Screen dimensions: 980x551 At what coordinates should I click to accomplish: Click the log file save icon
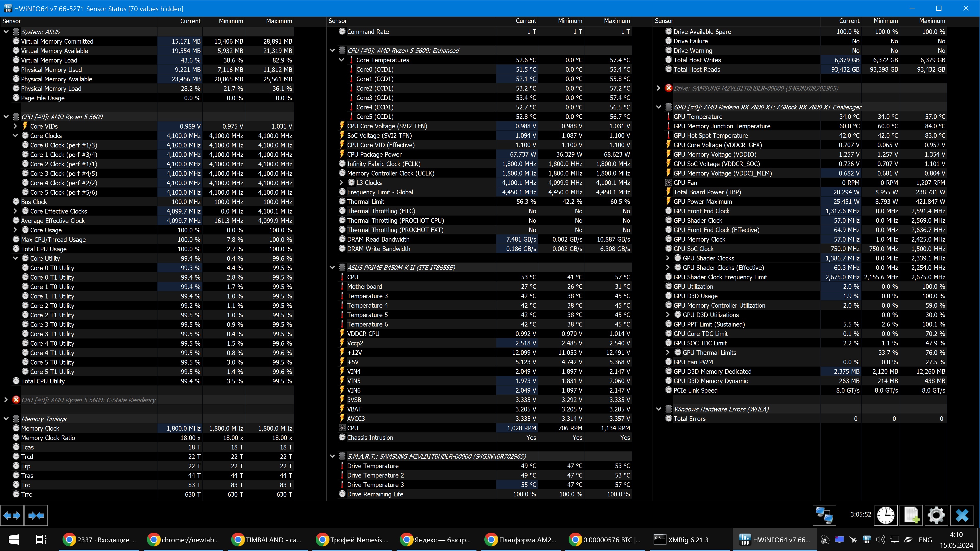click(x=911, y=515)
